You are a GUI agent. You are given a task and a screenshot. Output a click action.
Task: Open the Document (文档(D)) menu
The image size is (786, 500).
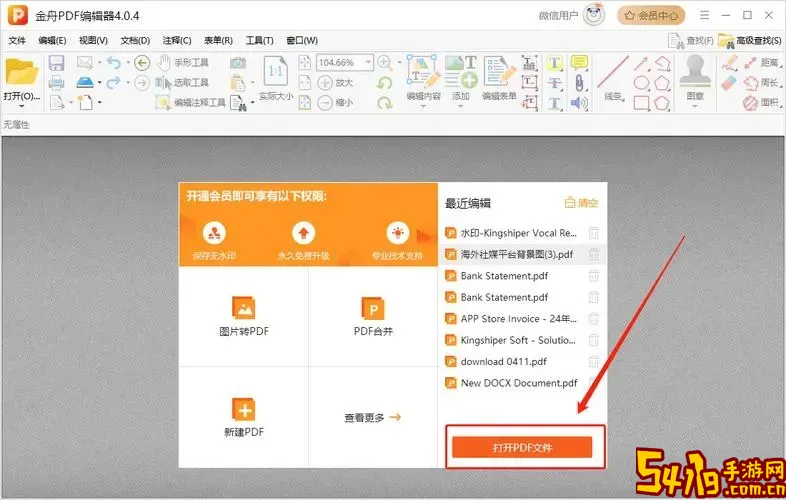(135, 40)
